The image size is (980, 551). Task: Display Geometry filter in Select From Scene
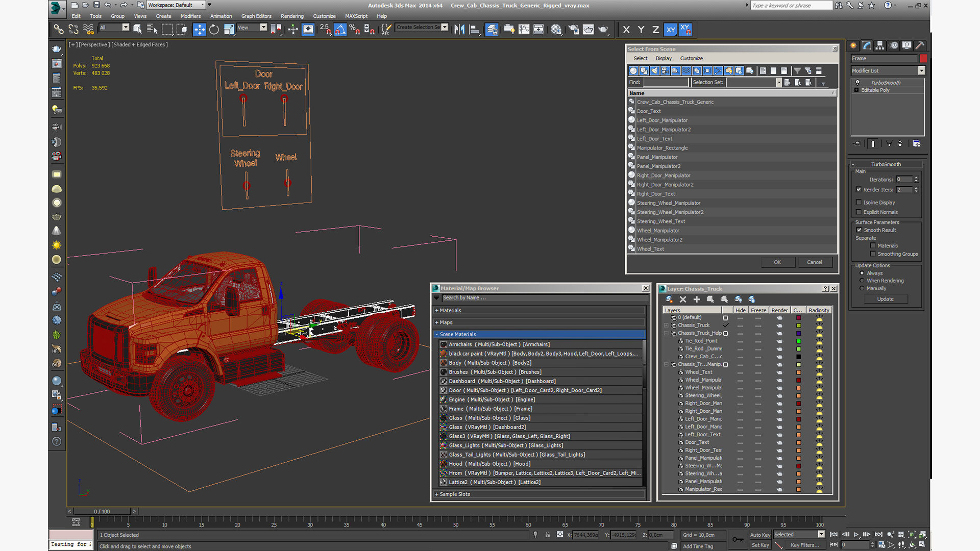[x=633, y=71]
